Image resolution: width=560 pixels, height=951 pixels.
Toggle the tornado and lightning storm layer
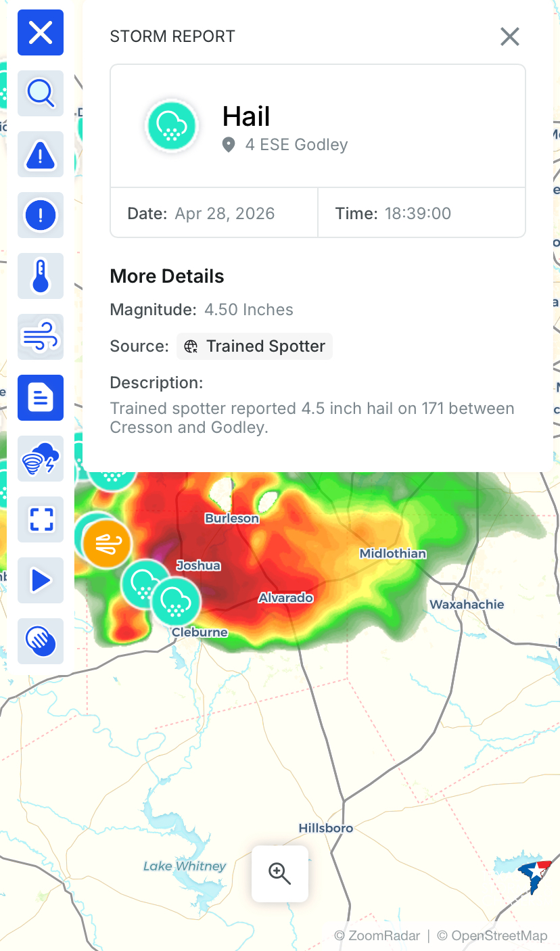(x=41, y=459)
